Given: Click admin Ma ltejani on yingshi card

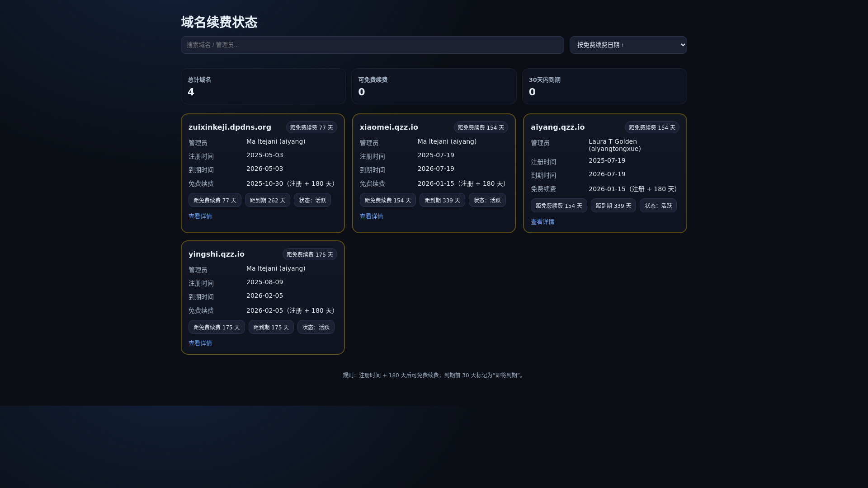Looking at the screenshot, I should click(x=276, y=268).
